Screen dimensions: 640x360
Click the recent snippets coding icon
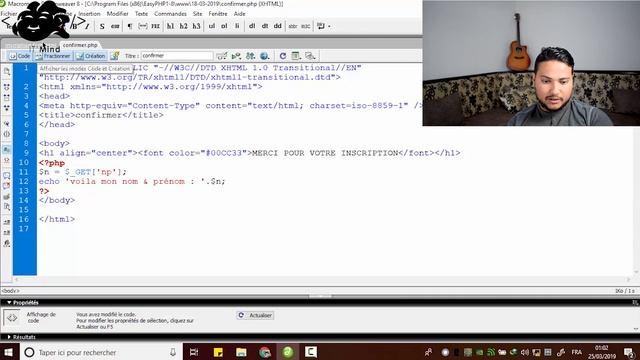(7, 207)
